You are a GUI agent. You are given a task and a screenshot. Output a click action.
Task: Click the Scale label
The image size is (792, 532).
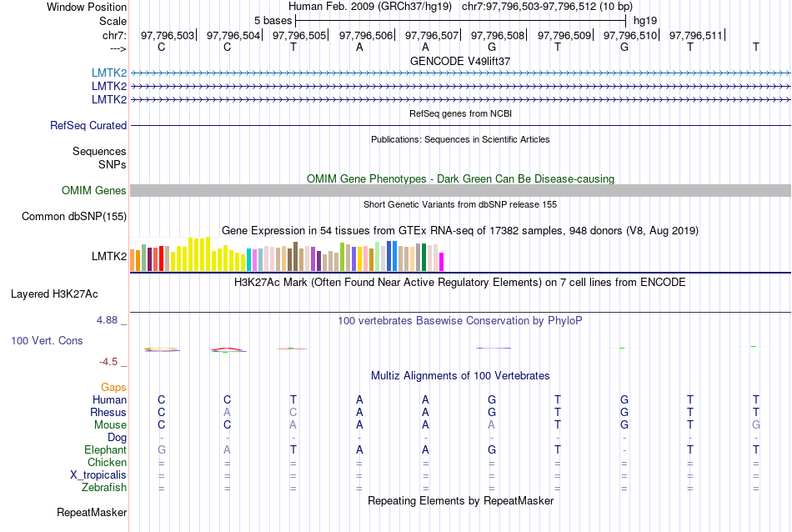(113, 21)
